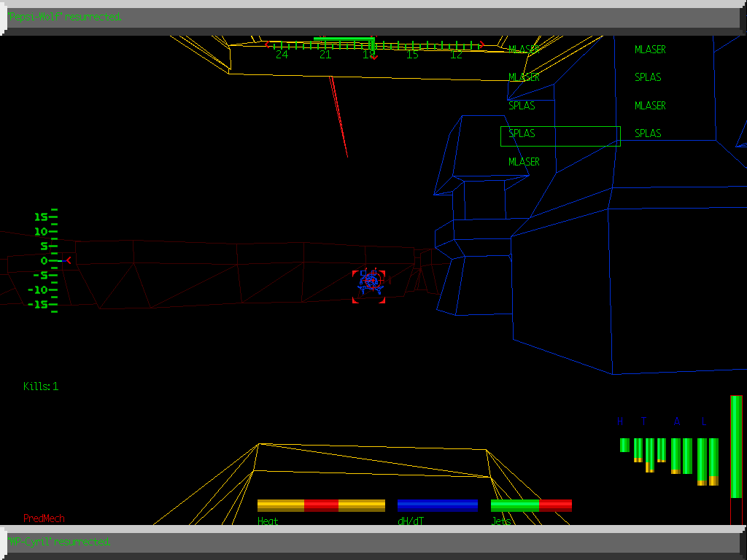
Task: Click the Heat gauge bar
Action: point(321,505)
